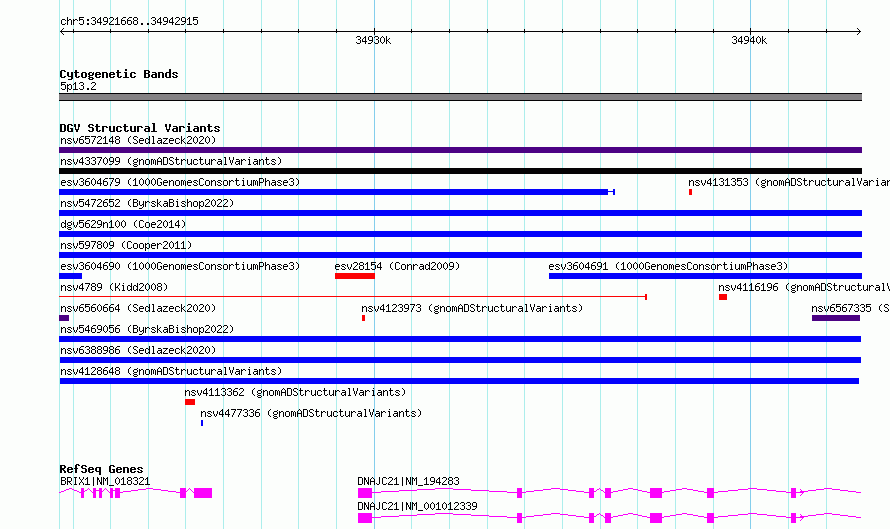The height and width of the screenshot is (529, 890).
Task: Click the left arrow of the ruler
Action: (x=62, y=31)
